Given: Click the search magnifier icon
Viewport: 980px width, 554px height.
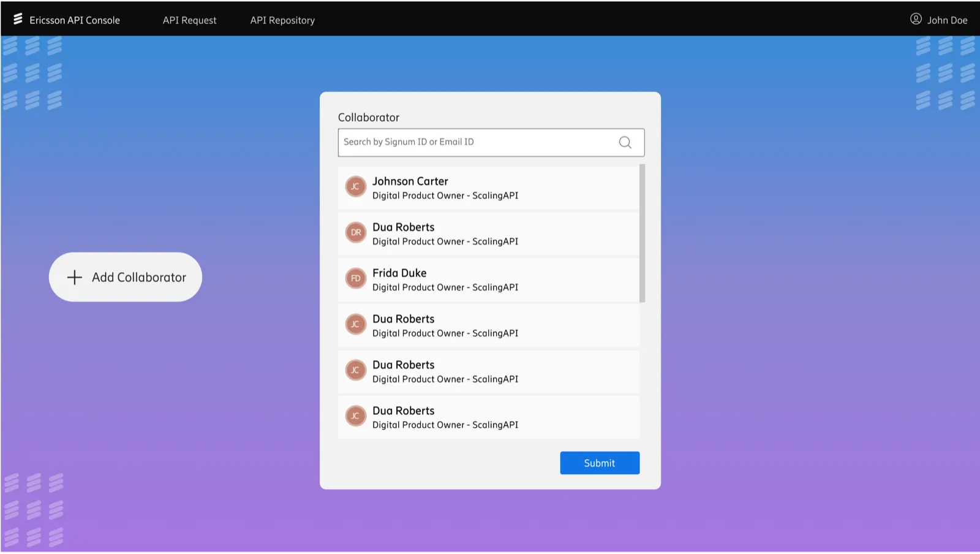Looking at the screenshot, I should (x=625, y=142).
